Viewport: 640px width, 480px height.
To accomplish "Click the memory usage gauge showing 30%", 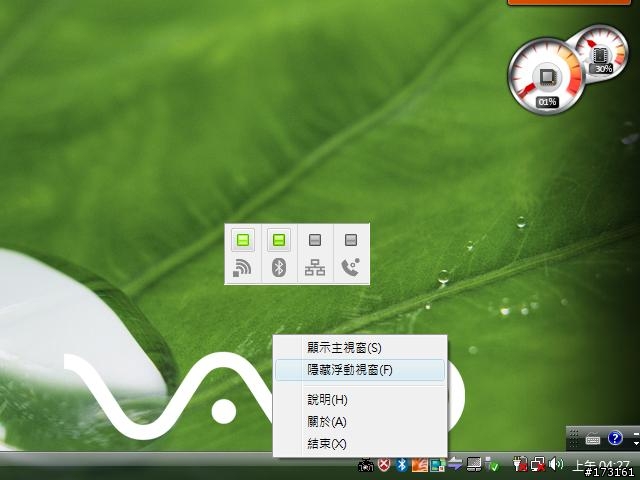I will 602,54.
